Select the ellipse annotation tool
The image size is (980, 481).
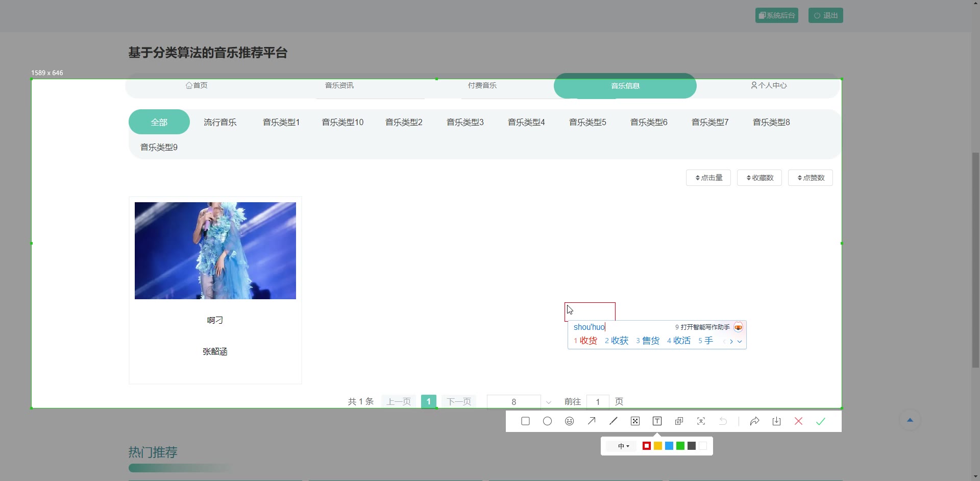click(x=547, y=421)
